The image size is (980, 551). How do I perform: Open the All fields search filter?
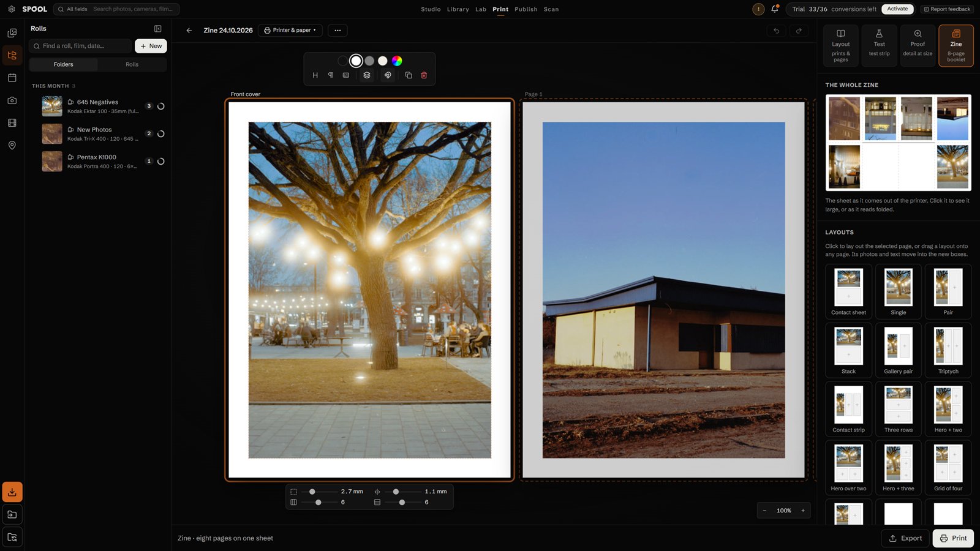pyautogui.click(x=73, y=9)
